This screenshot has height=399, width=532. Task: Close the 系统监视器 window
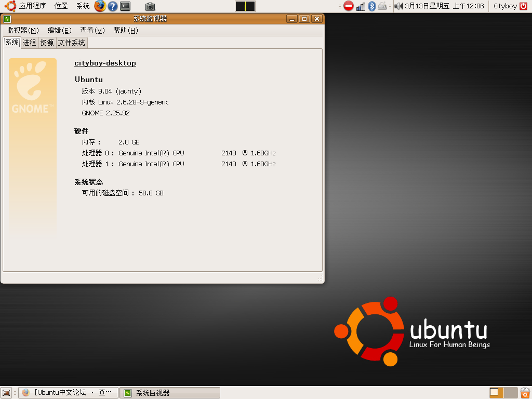pyautogui.click(x=317, y=19)
